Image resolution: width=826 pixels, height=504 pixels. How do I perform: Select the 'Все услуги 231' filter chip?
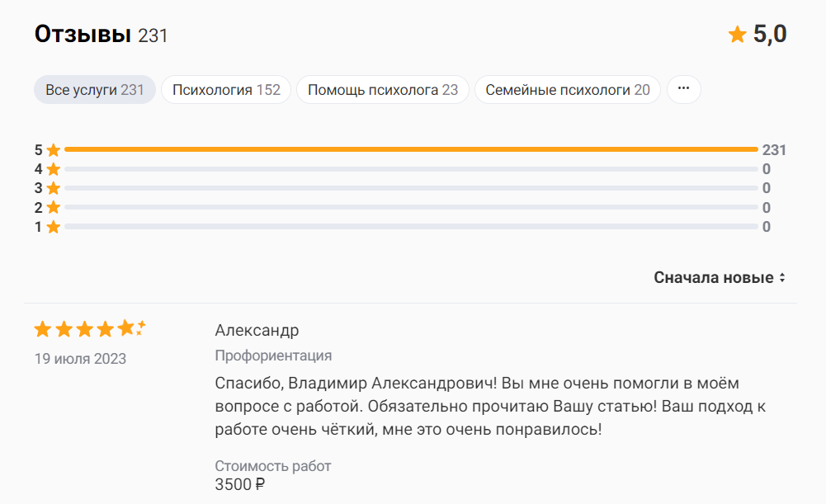point(95,90)
